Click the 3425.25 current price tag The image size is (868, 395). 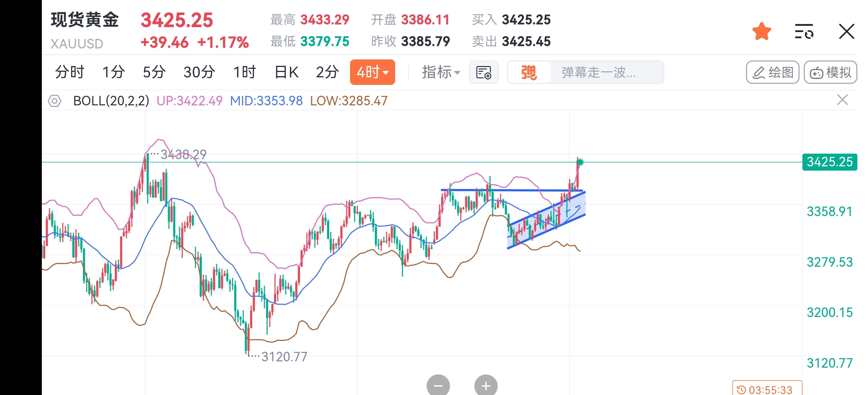point(830,162)
